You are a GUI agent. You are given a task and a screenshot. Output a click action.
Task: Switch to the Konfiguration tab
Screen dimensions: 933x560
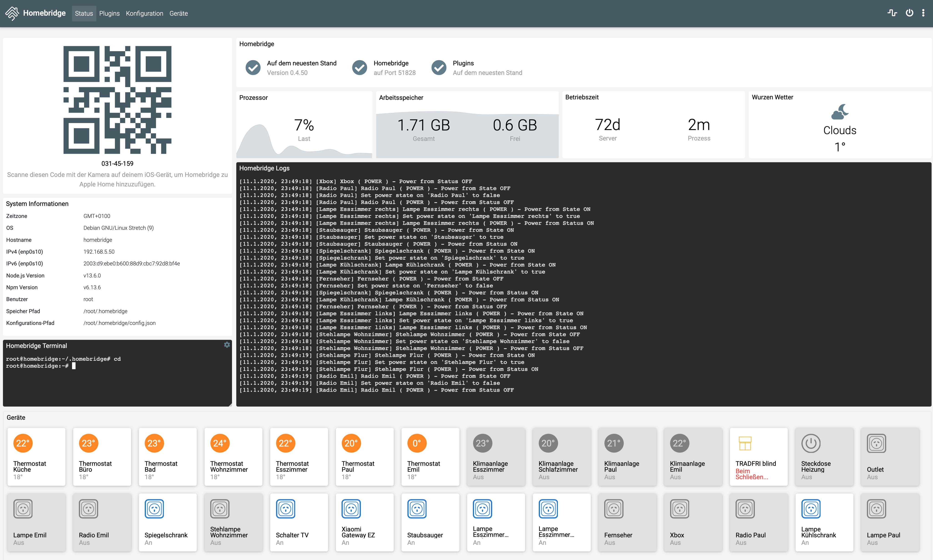tap(144, 14)
